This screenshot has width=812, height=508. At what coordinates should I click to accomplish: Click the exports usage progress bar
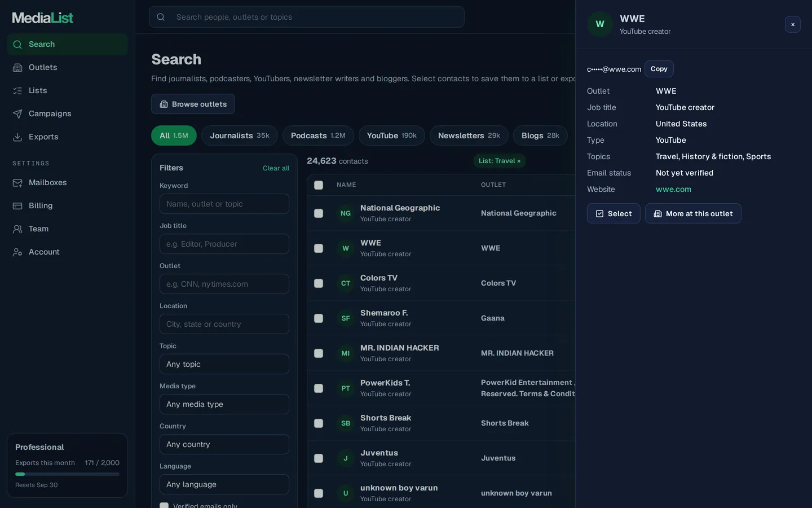[x=67, y=474]
